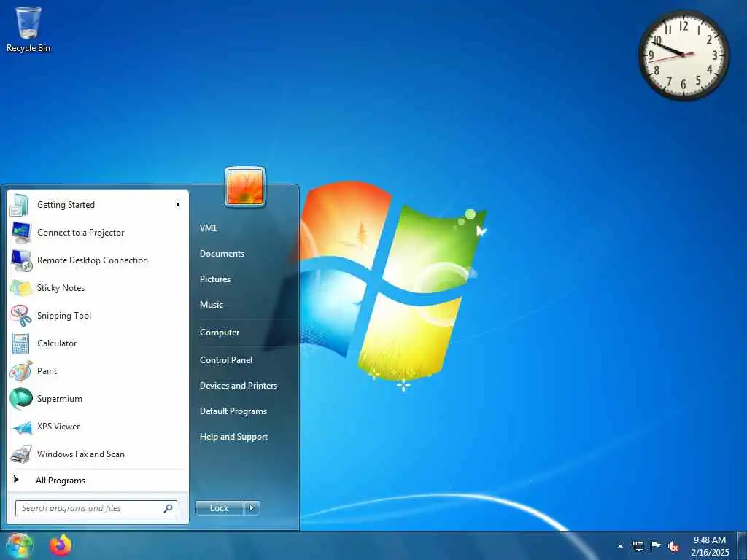Click the search magnifier icon
The image size is (747, 560).
pos(168,508)
